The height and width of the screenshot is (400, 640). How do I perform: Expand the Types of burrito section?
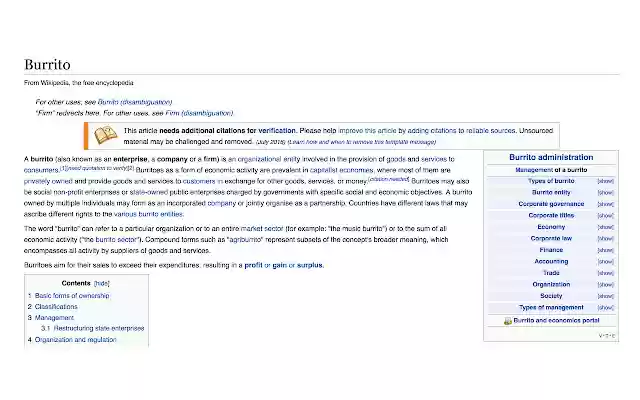[605, 181]
